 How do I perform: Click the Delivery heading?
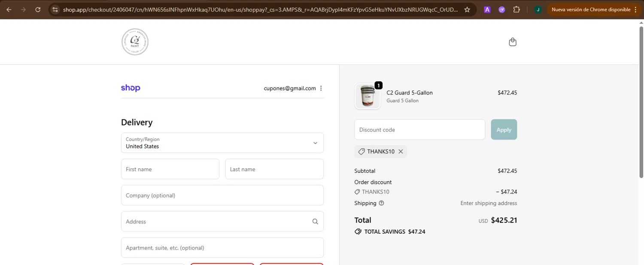pyautogui.click(x=137, y=122)
